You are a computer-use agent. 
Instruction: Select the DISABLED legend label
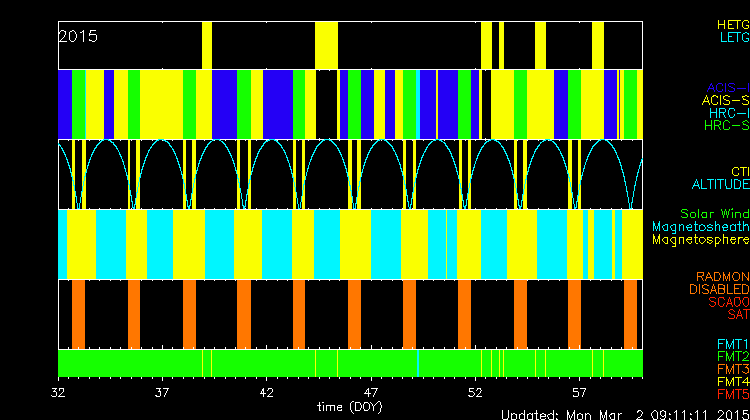click(x=718, y=289)
